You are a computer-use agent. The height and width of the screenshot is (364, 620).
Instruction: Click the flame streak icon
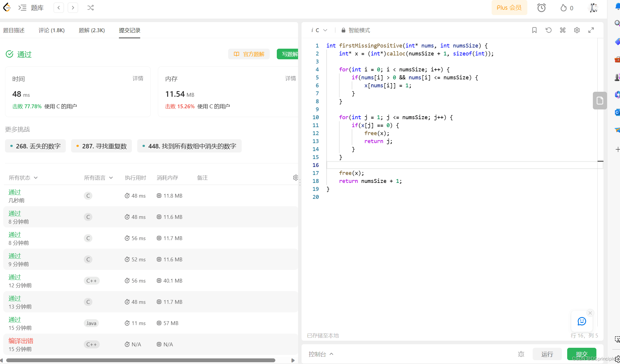coord(563,8)
